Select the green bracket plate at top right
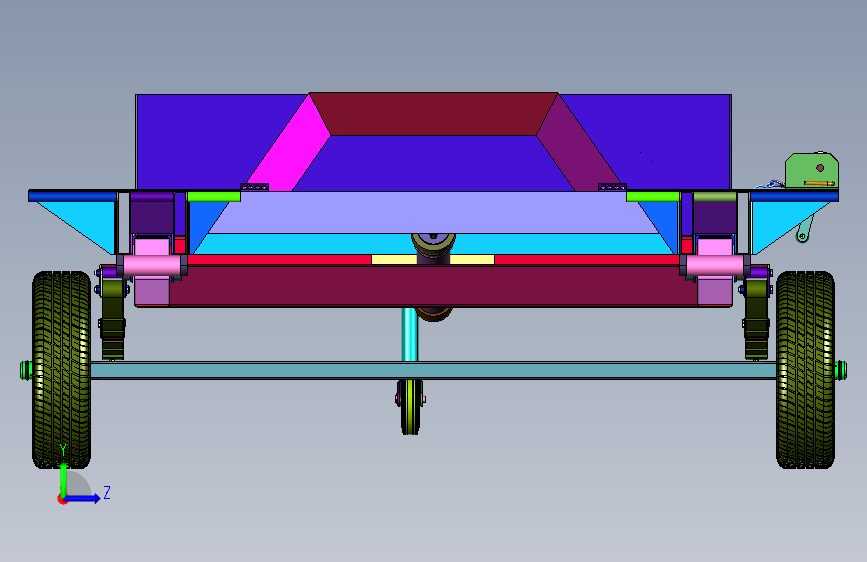The height and width of the screenshot is (562, 867). 812,170
